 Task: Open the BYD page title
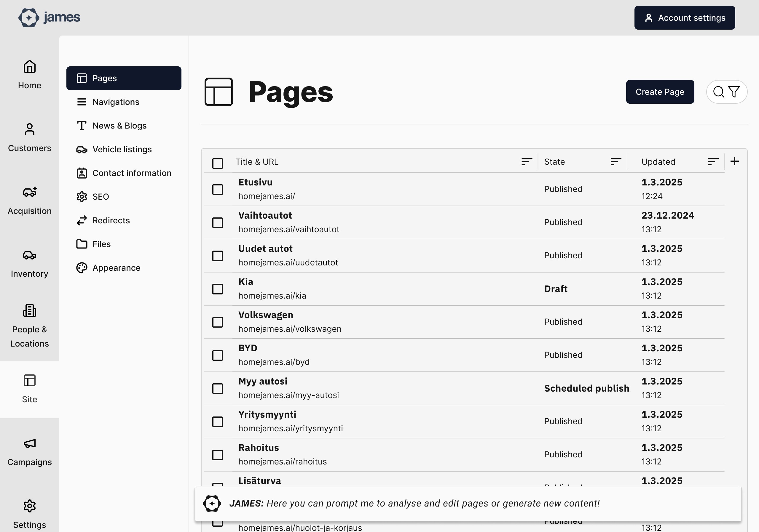[248, 348]
